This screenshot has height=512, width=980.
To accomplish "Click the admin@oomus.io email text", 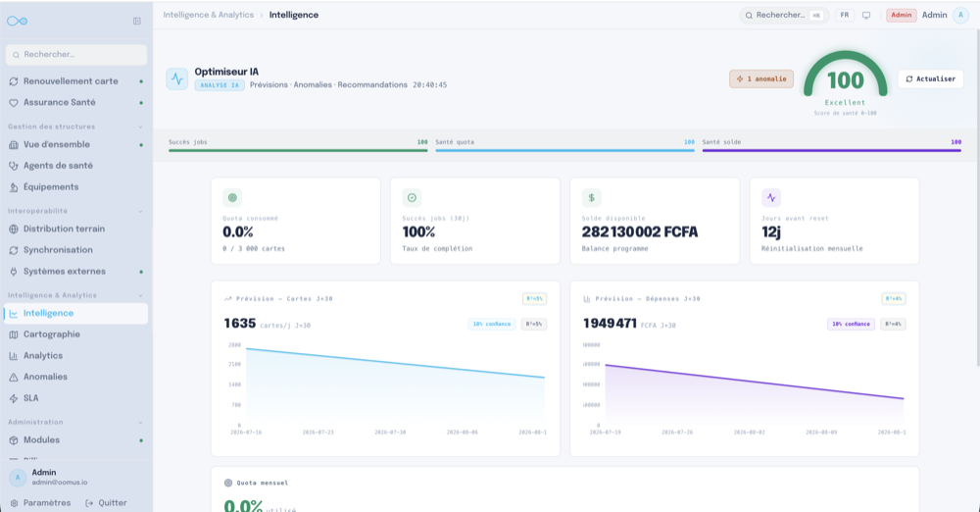I will pyautogui.click(x=60, y=483).
